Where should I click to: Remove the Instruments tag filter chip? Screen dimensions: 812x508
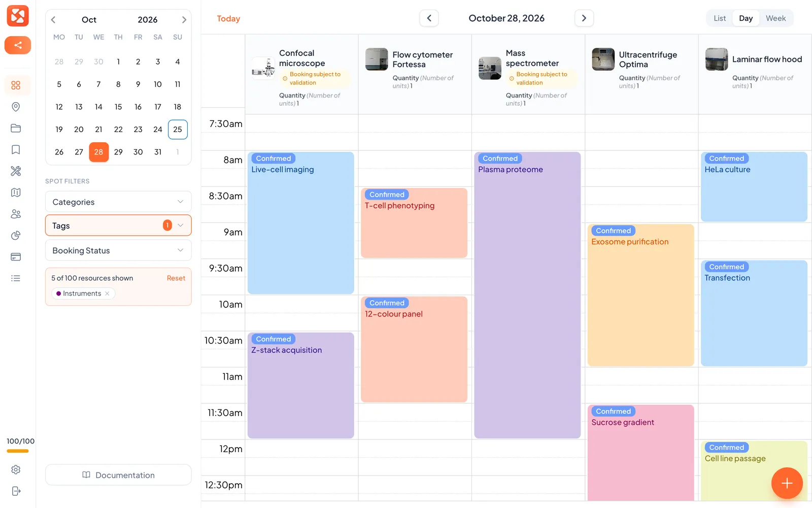pos(107,294)
